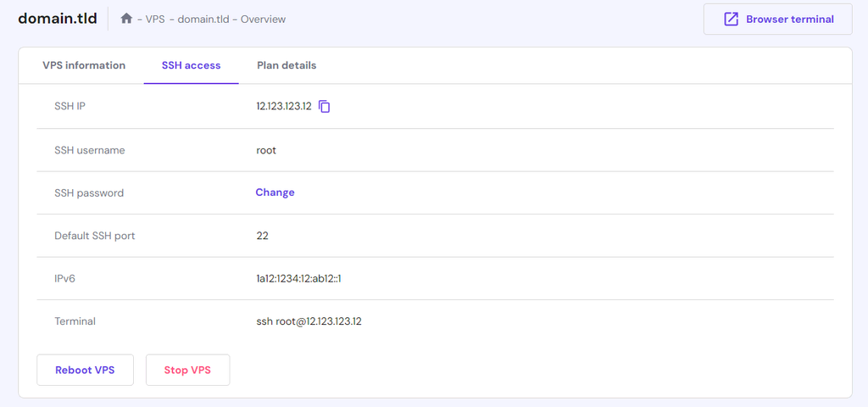Click the domain.tld page heading
This screenshot has width=868, height=407.
tap(58, 19)
